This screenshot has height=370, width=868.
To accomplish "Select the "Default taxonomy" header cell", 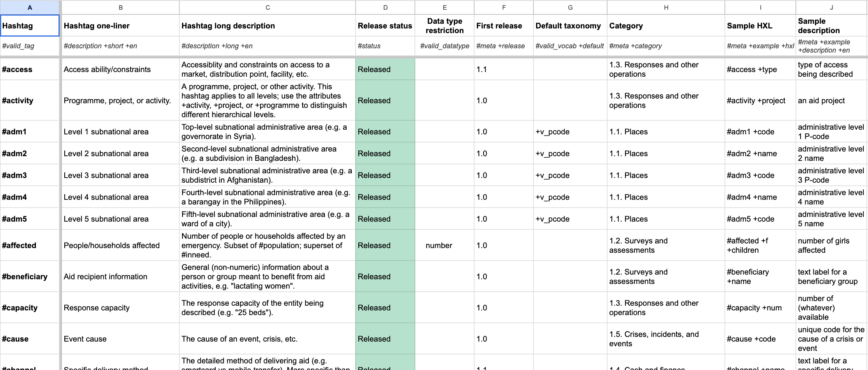I will click(570, 26).
